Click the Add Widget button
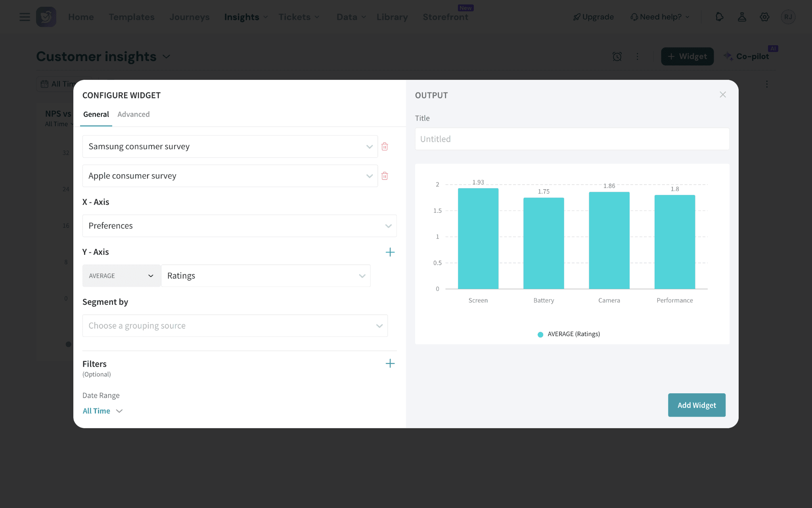The image size is (812, 508). (x=697, y=405)
